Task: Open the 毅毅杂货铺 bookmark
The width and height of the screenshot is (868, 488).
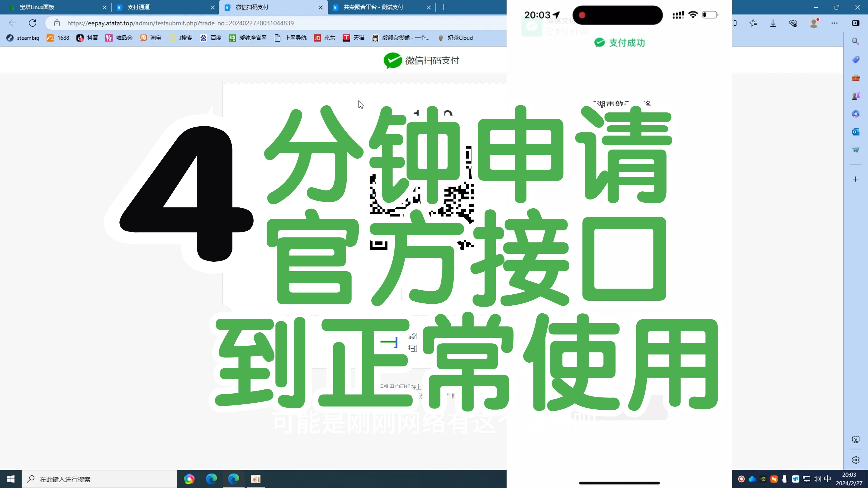Action: tap(400, 38)
